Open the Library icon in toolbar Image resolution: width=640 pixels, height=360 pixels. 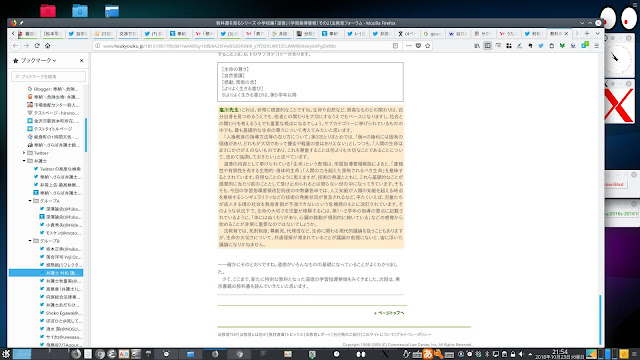point(477,46)
